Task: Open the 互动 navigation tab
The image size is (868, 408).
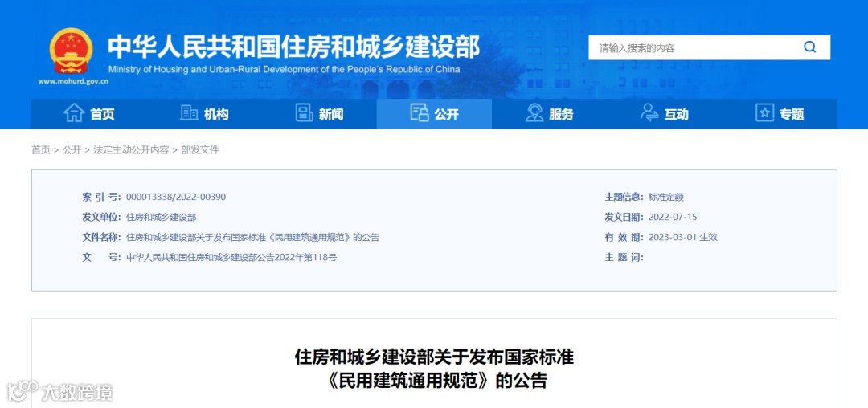Action: [x=665, y=114]
